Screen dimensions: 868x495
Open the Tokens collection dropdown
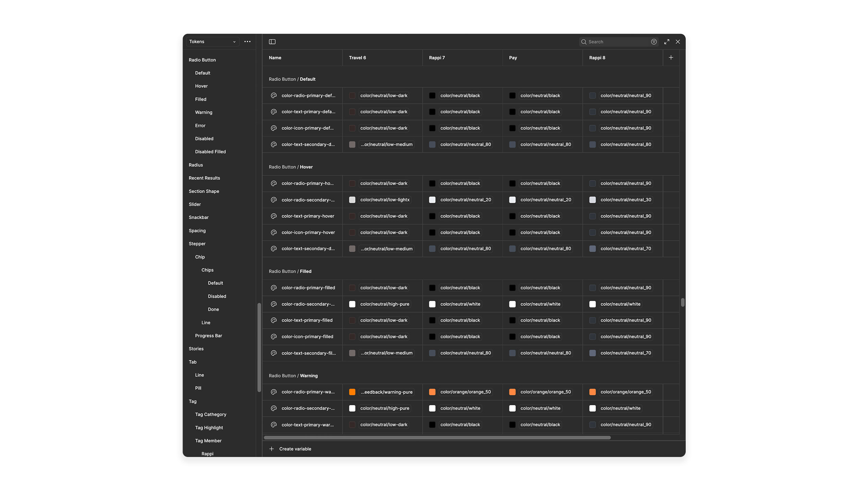point(212,42)
